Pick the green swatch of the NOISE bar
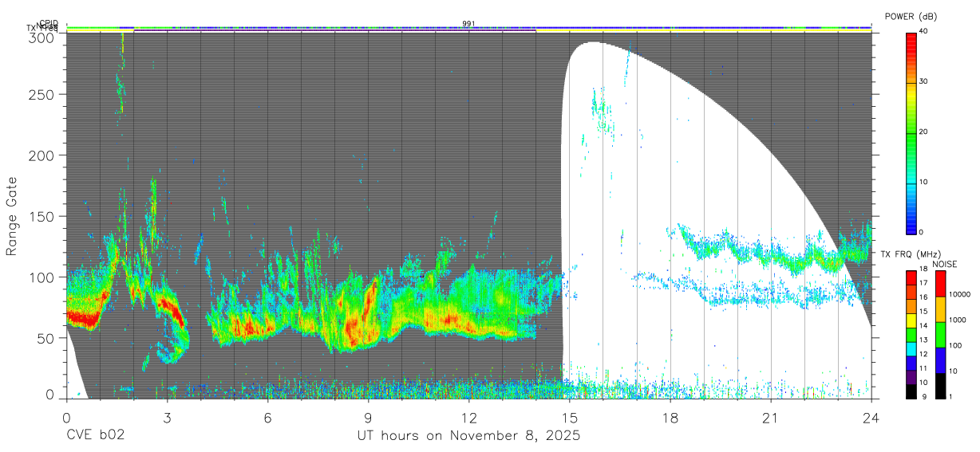 click(x=940, y=334)
